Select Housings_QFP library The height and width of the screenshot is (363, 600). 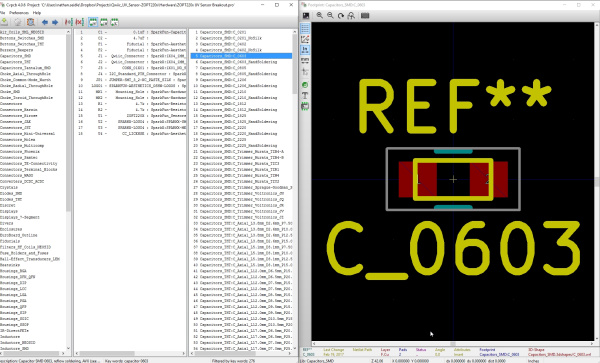[x=33, y=306]
